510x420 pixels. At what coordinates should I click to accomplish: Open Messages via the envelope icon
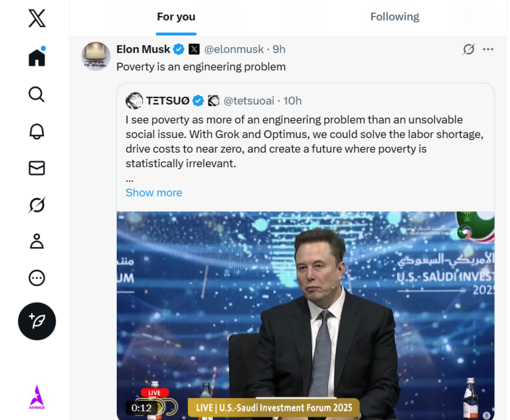(x=37, y=169)
